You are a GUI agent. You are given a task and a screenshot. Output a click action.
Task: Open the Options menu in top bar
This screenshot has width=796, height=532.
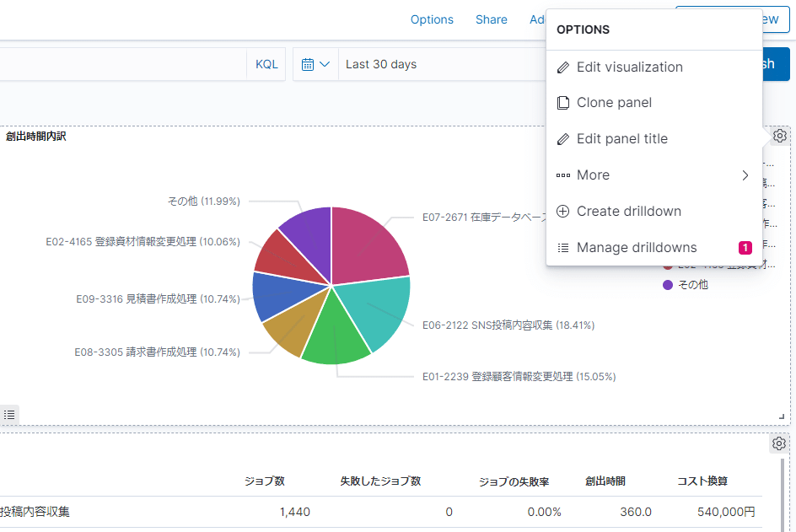click(432, 19)
